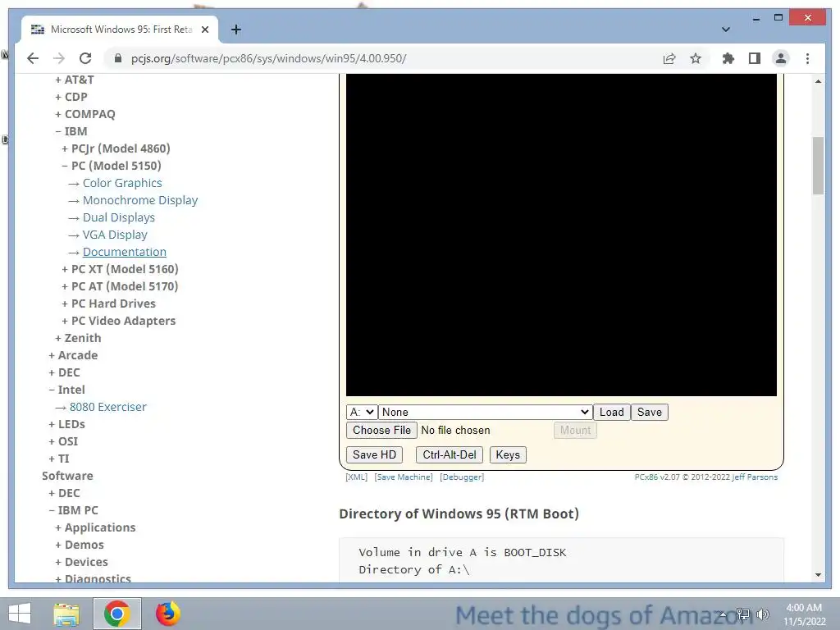Open the [Debugger] link
840x630 pixels.
[x=462, y=477]
